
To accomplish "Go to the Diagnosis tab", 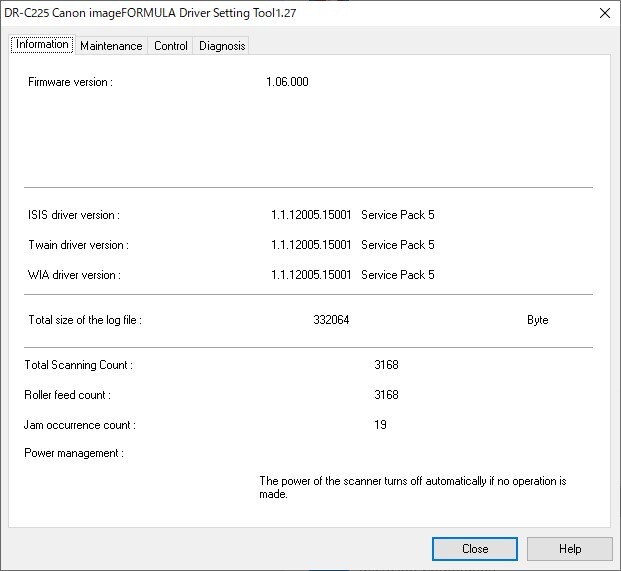I will point(222,46).
